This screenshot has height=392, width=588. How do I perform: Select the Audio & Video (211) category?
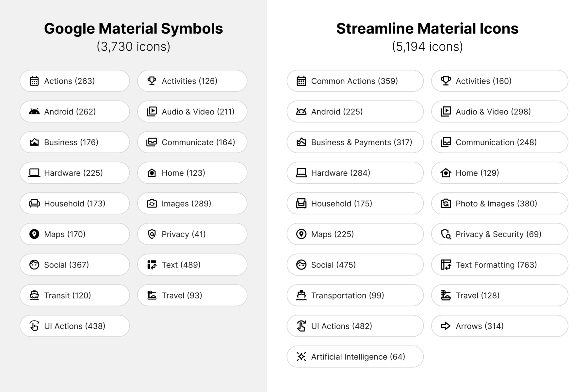point(192,111)
